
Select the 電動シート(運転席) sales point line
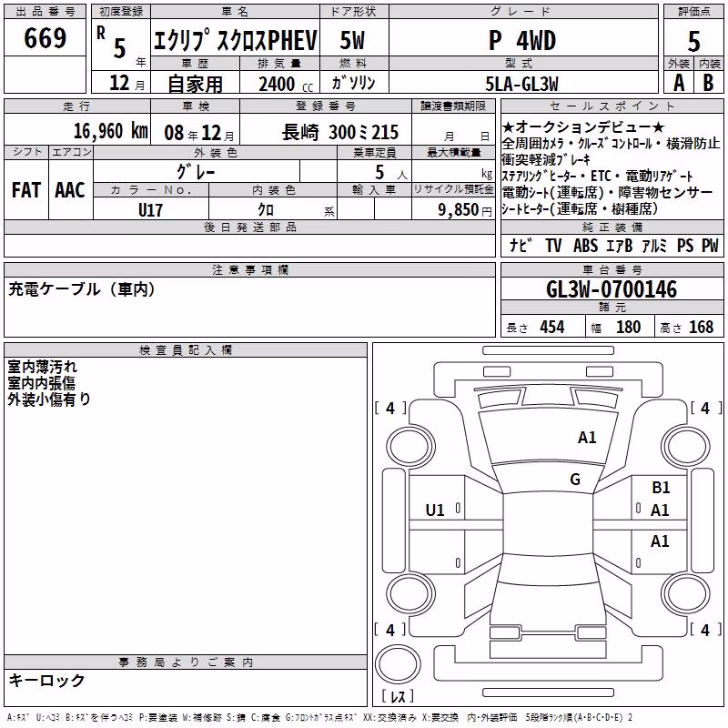point(607,192)
